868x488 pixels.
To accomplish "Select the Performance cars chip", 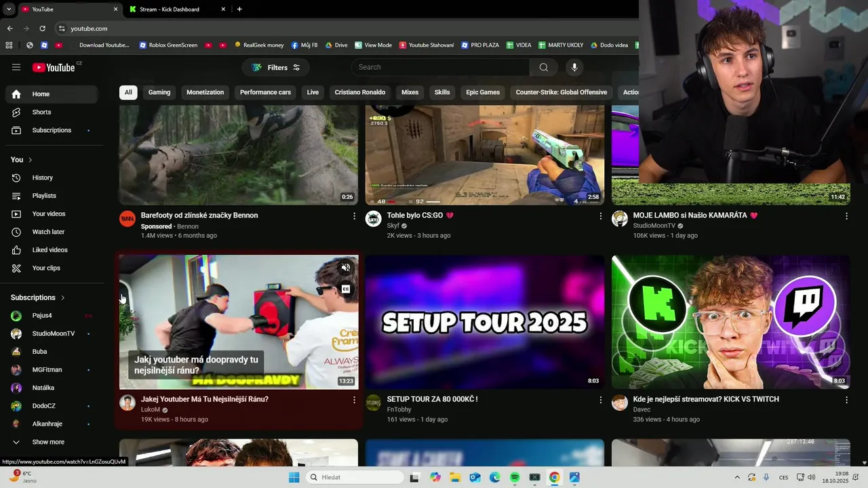I will pyautogui.click(x=265, y=92).
